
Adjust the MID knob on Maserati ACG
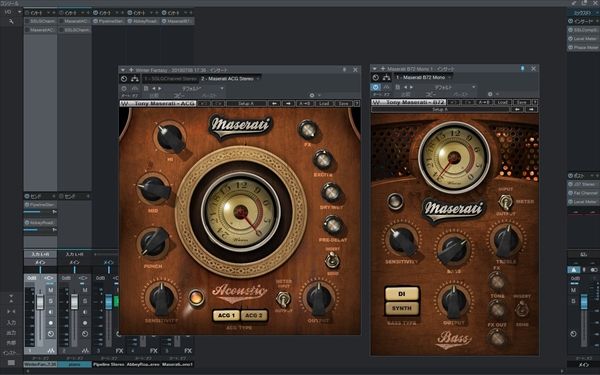154,189
